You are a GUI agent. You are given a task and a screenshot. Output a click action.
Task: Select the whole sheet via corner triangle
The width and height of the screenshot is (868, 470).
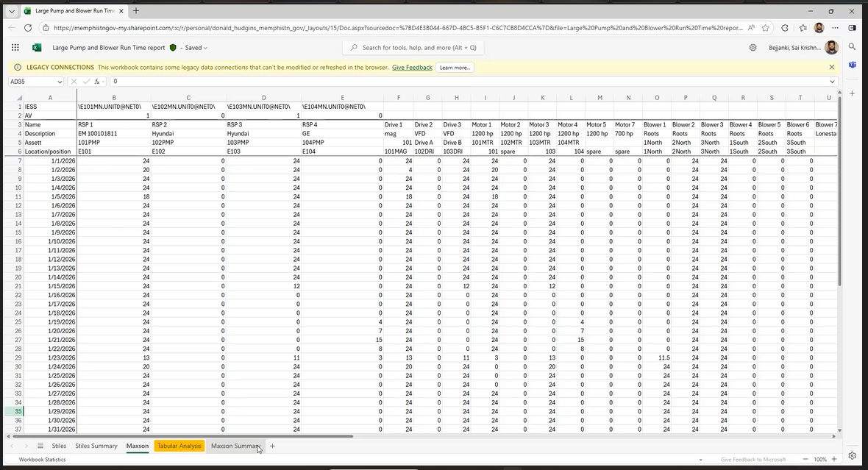19,97
